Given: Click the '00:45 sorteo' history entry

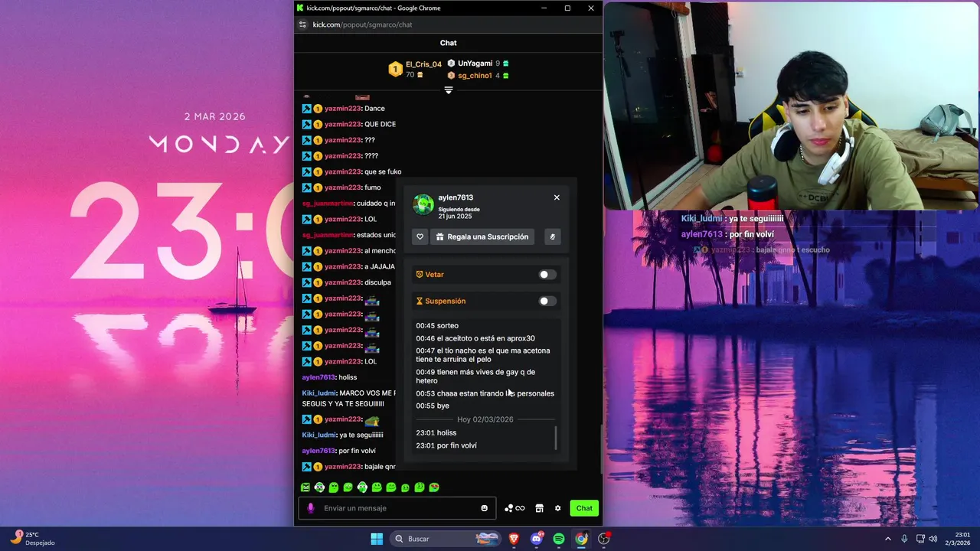Looking at the screenshot, I should [437, 326].
